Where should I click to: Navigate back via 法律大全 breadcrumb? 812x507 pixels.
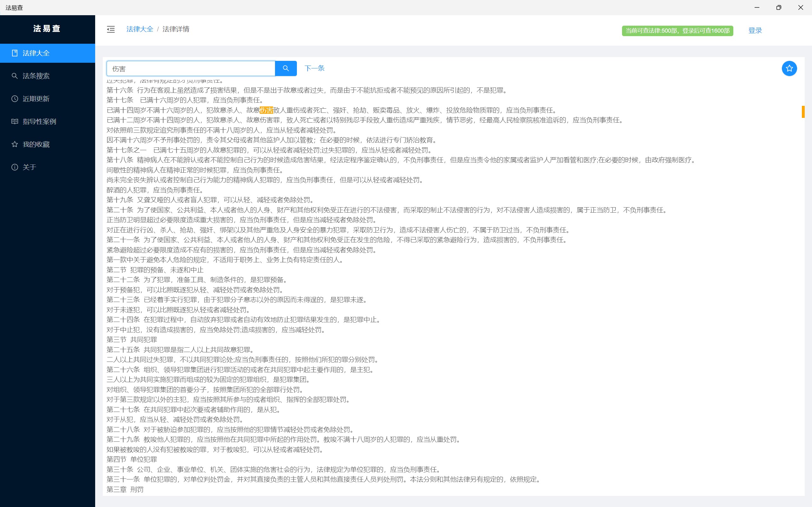(140, 29)
